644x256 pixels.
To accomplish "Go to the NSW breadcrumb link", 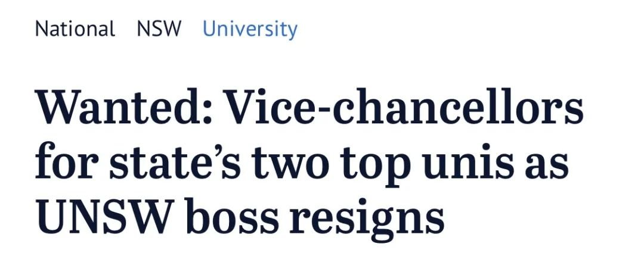I will click(159, 29).
